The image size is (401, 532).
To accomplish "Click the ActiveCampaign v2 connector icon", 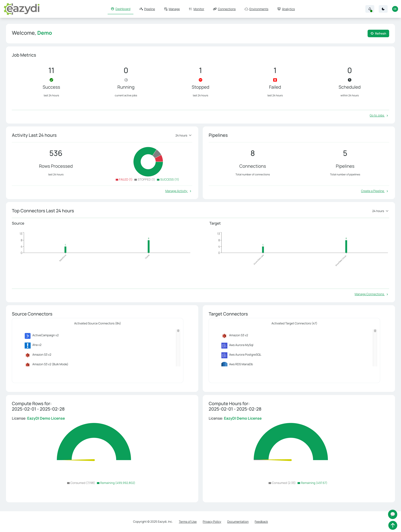I will 27,336.
